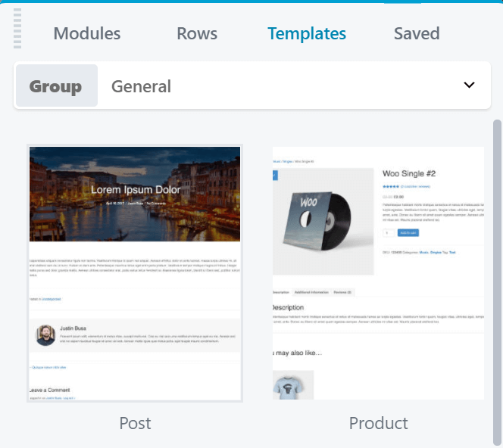Expand the General group dropdown
The width and height of the screenshot is (503, 448).
(252, 86)
